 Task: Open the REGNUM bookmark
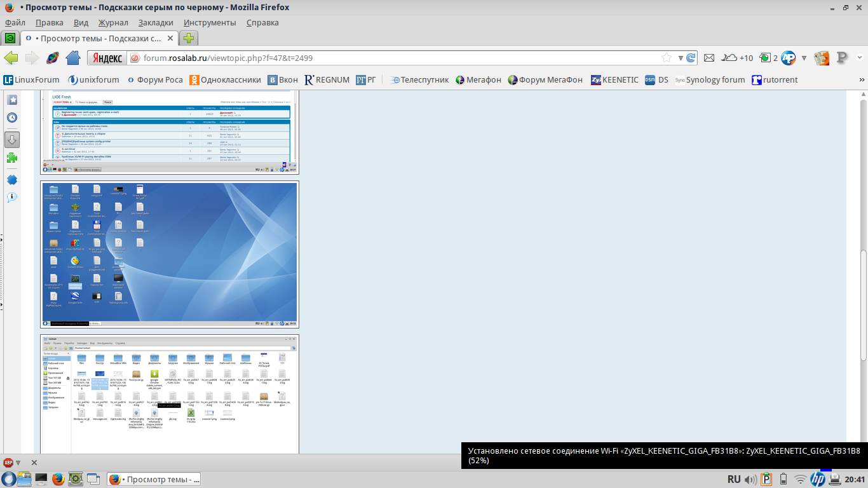[x=327, y=79]
